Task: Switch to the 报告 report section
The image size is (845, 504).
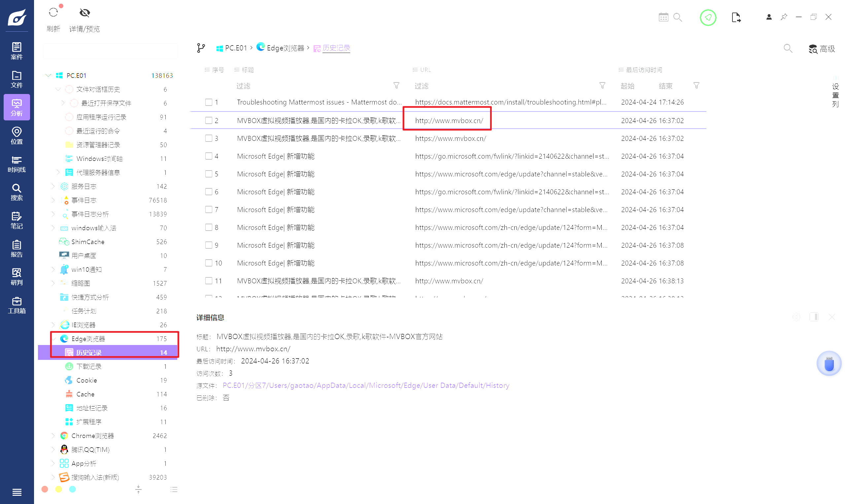Action: (x=17, y=249)
